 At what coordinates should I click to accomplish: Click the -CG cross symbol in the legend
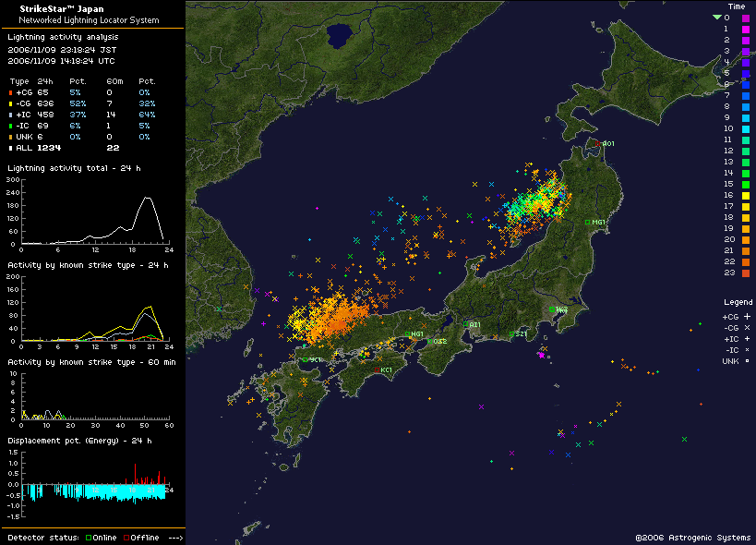click(x=748, y=328)
